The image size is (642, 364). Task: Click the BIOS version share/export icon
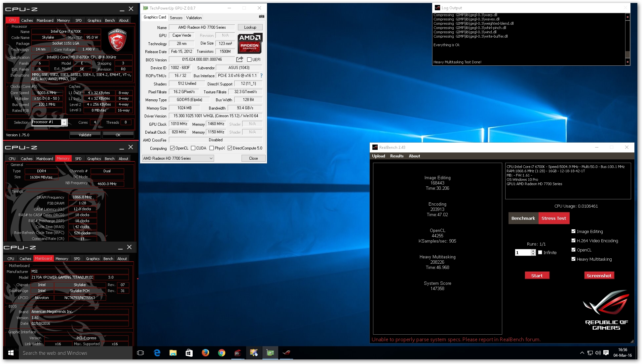[240, 59]
